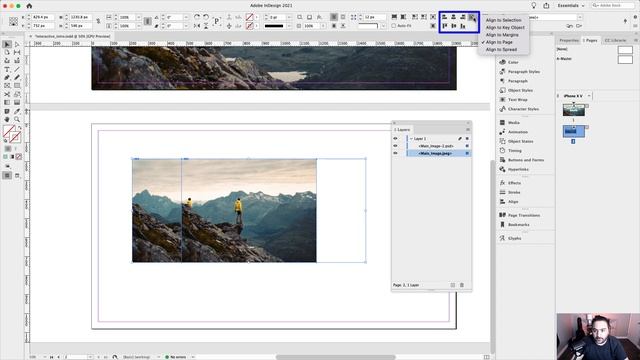Click the Fill color swatch in toolbox
This screenshot has height=360, width=640.
(9, 131)
